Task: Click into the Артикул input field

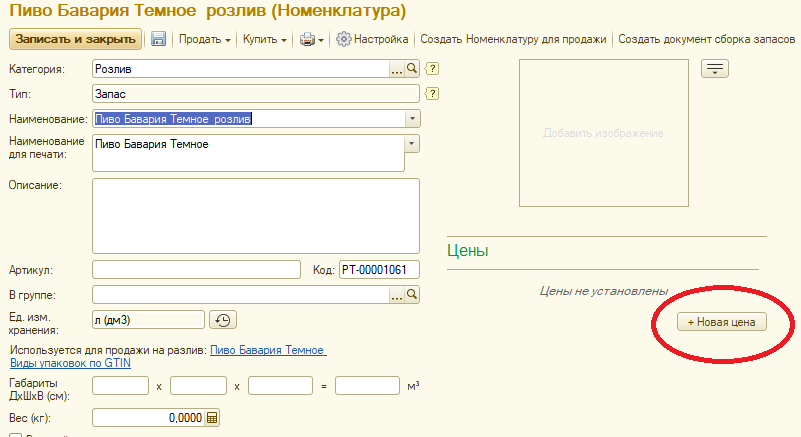Action: 196,270
